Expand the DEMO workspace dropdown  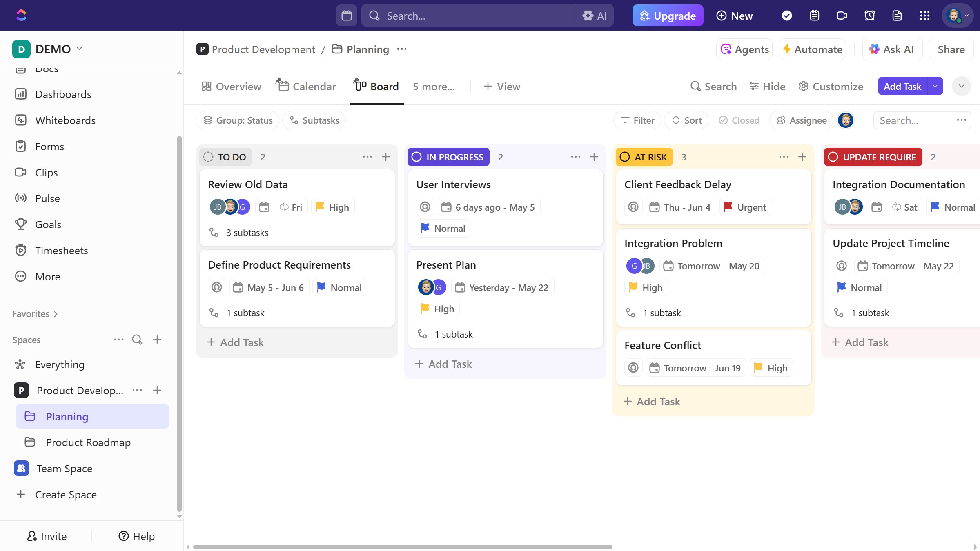pyautogui.click(x=79, y=49)
